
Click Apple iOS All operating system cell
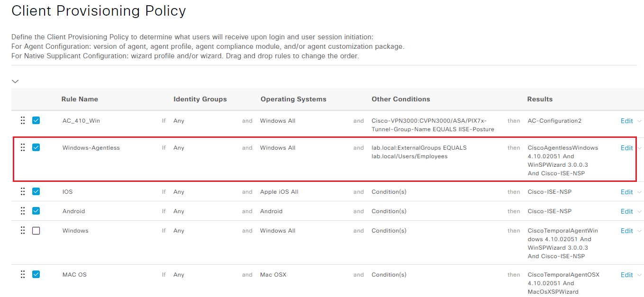coord(279,192)
